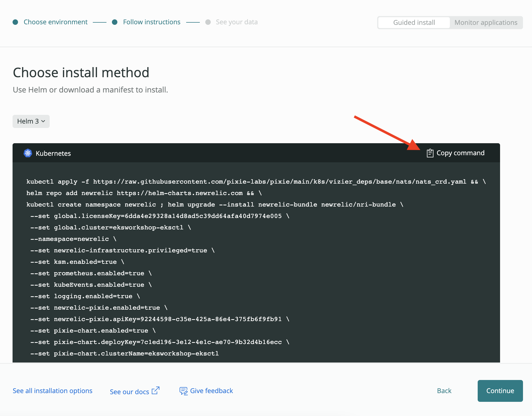Click the external link icon beside See our docs
This screenshot has width=532, height=416.
156,391
